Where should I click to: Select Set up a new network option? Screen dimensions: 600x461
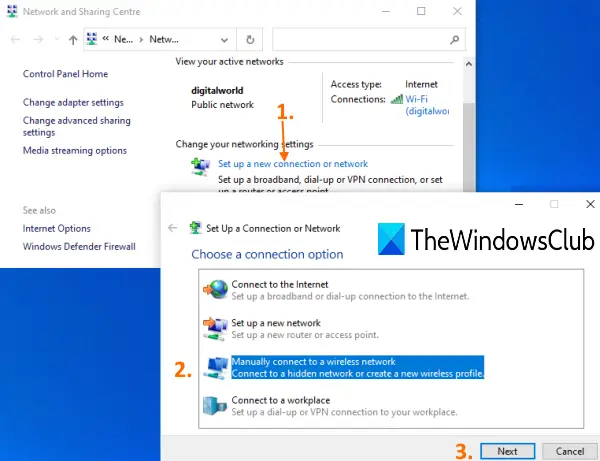[x=305, y=329]
